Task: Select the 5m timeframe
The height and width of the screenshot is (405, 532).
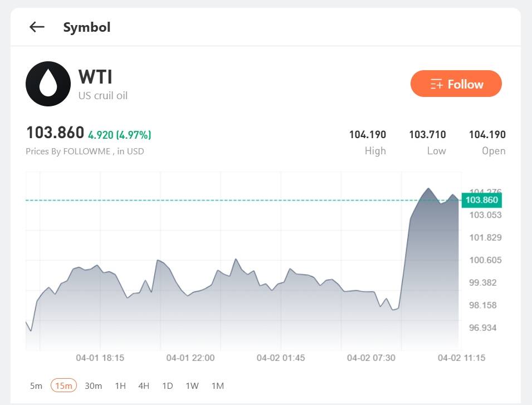Action: (36, 386)
